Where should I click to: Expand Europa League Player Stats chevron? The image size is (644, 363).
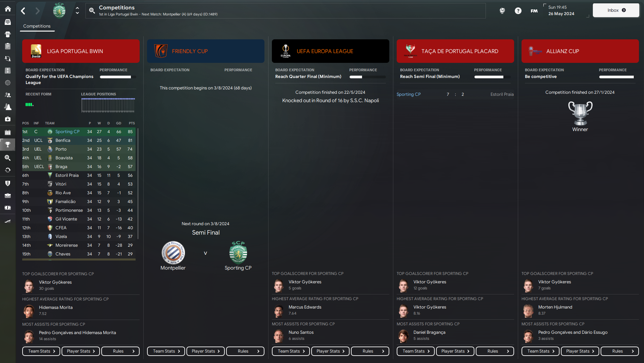click(344, 351)
